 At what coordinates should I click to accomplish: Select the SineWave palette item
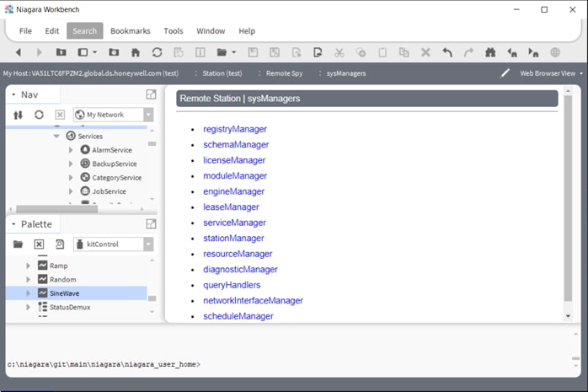tap(77, 293)
